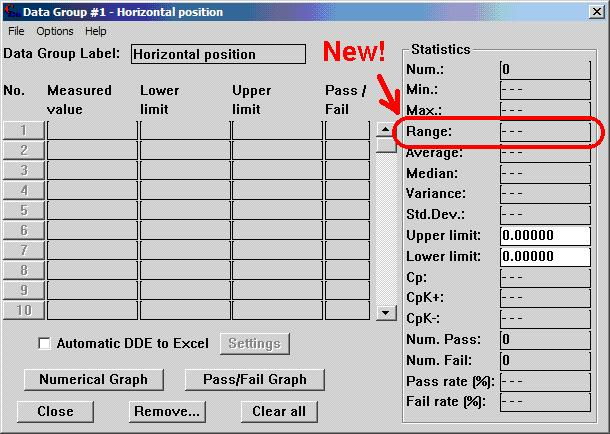
Task: Select row number 10 button
Action: (x=24, y=310)
